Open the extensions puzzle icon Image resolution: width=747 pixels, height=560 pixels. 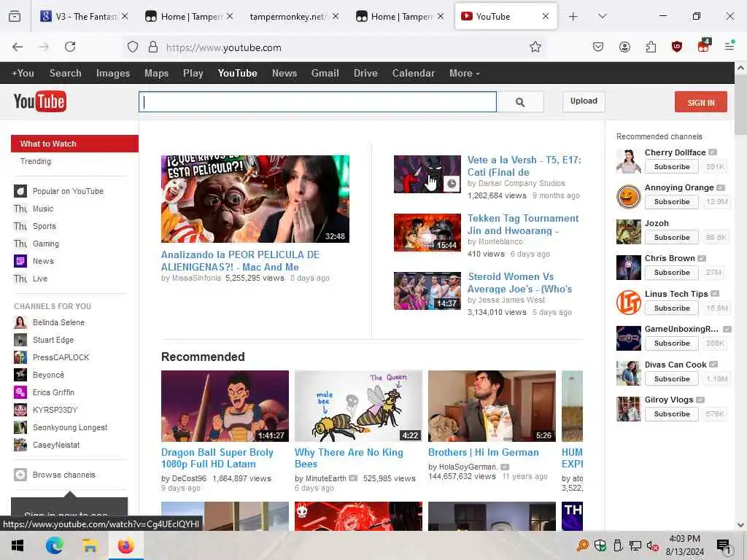tap(651, 47)
